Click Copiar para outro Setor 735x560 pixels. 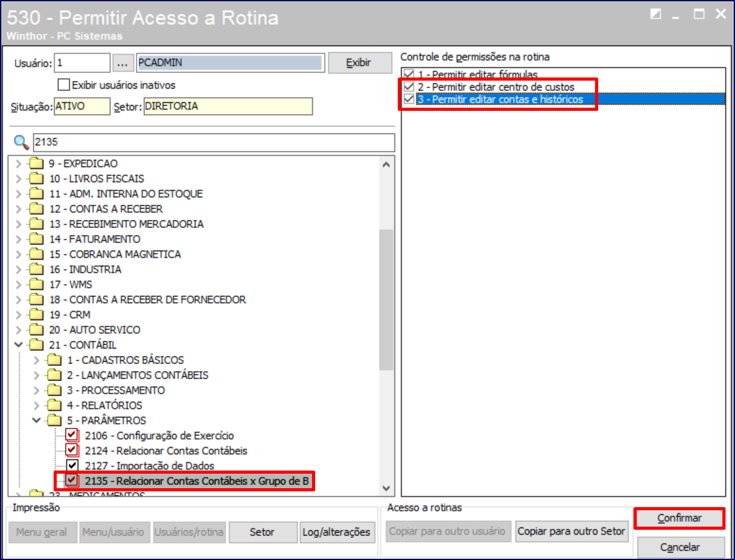coord(571,532)
